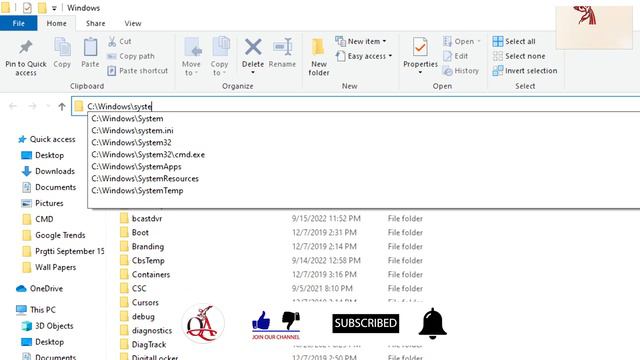Click Select all
The height and width of the screenshot is (360, 640).
(514, 41)
